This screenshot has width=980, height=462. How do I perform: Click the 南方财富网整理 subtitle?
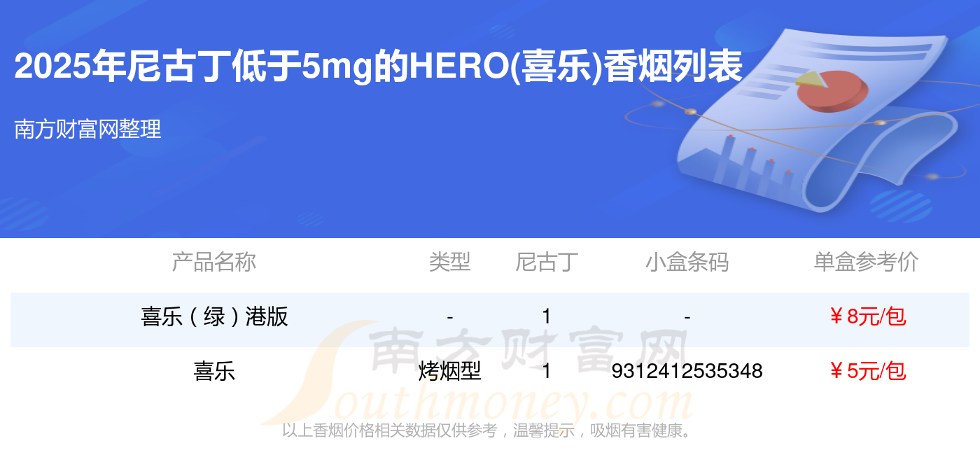tap(87, 129)
